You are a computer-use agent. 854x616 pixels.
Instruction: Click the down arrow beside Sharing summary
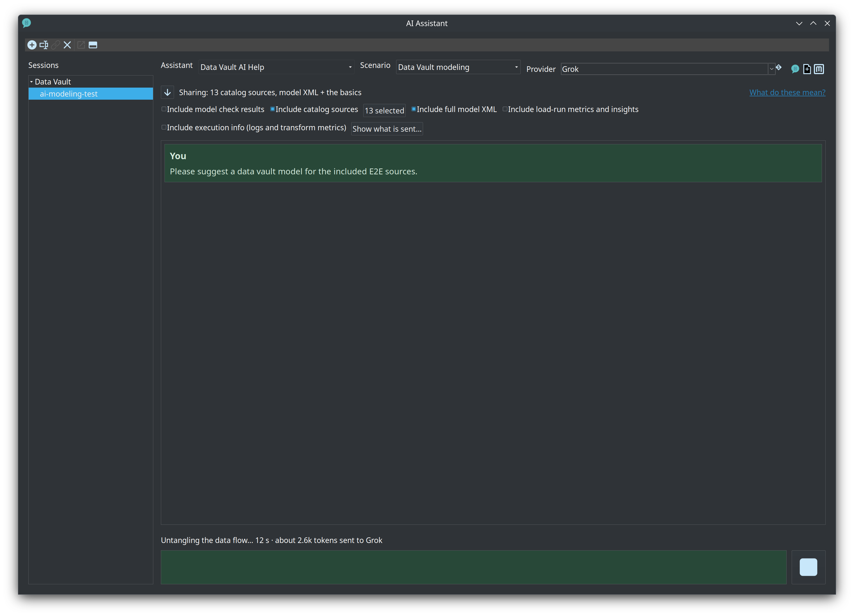coord(168,92)
